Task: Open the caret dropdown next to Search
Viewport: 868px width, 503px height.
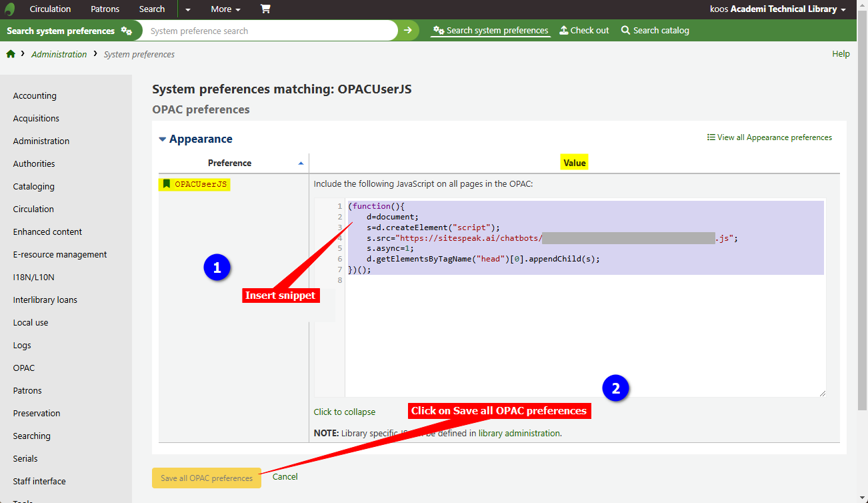Action: point(188,9)
